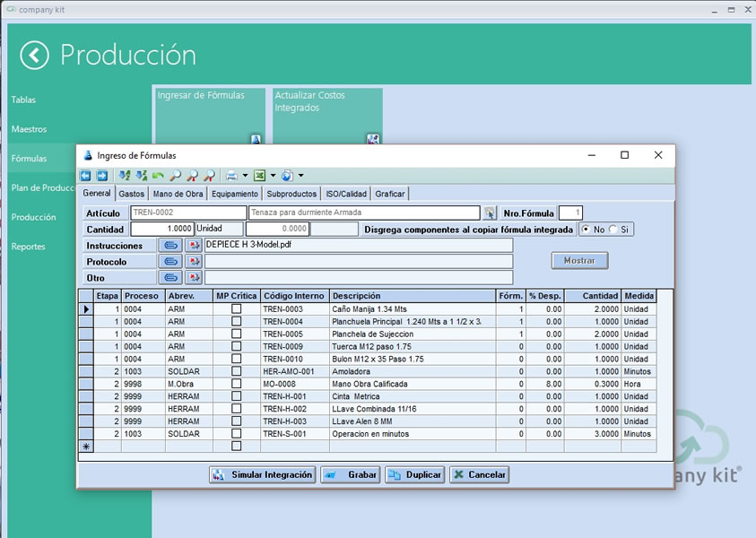Click the Excel export icon
Image resolution: width=756 pixels, height=538 pixels.
[x=260, y=176]
